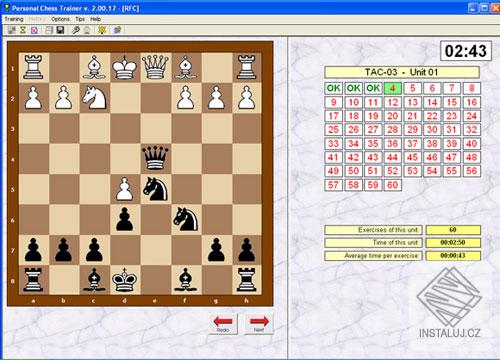The width and height of the screenshot is (500, 360).
Task: Click the black floppy disk save icon
Action: click(60, 30)
